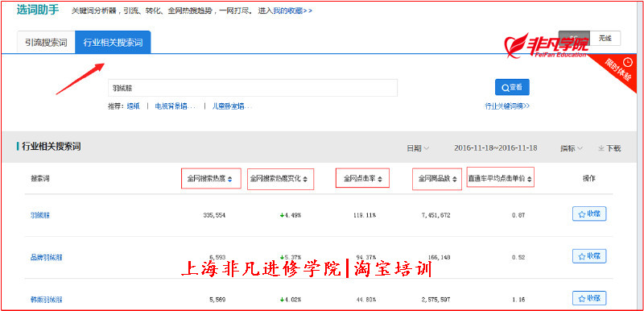The width and height of the screenshot is (644, 311).
Task: Click the click price value 0.52
Action: point(518,258)
